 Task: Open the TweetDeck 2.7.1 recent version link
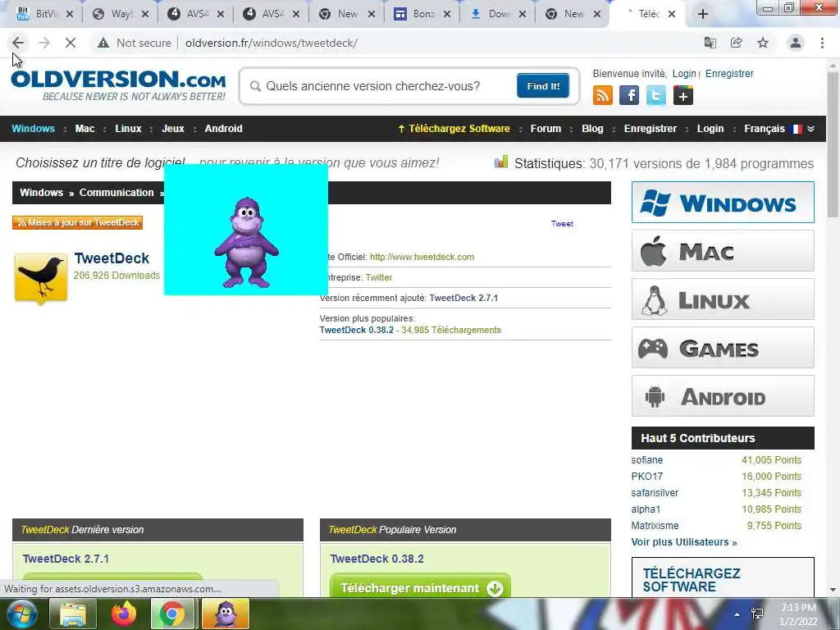coord(463,298)
